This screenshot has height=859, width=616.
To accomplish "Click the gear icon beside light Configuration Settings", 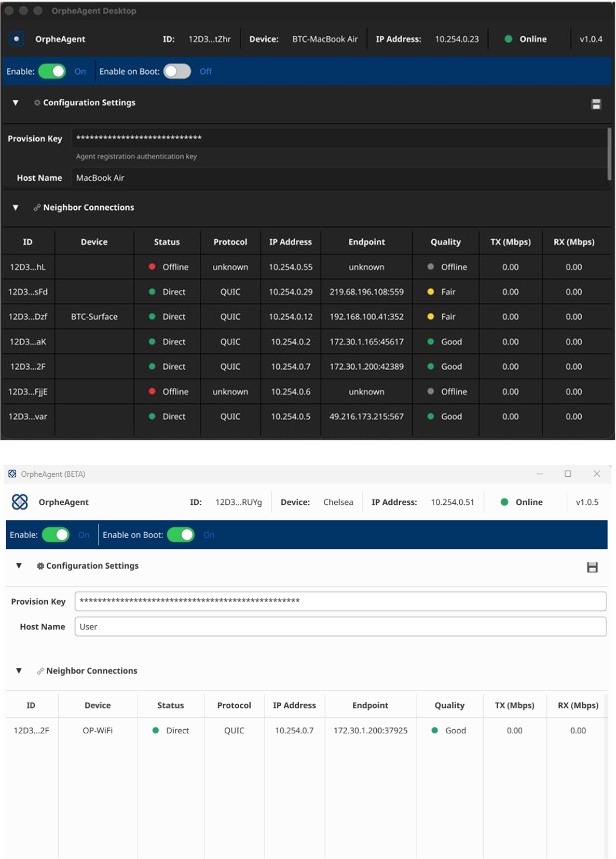I will coord(40,566).
